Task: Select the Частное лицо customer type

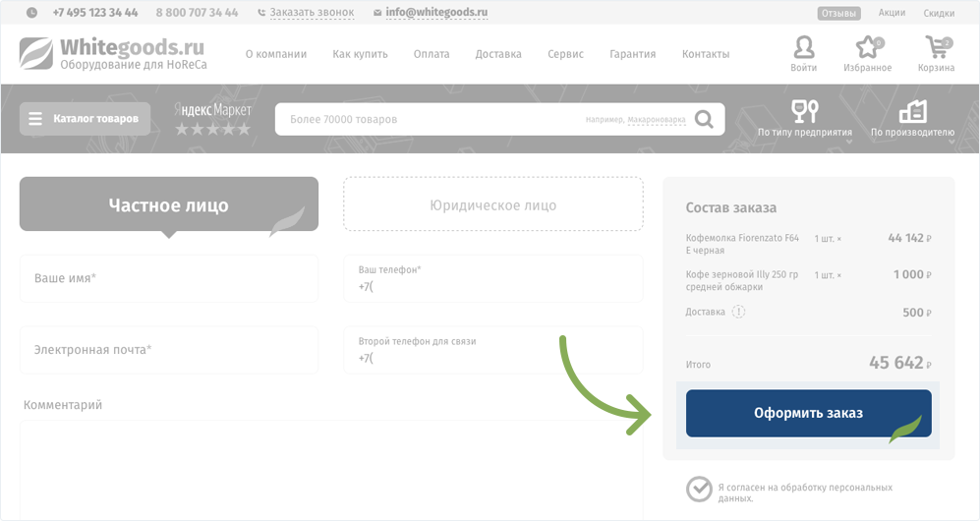Action: tap(168, 205)
